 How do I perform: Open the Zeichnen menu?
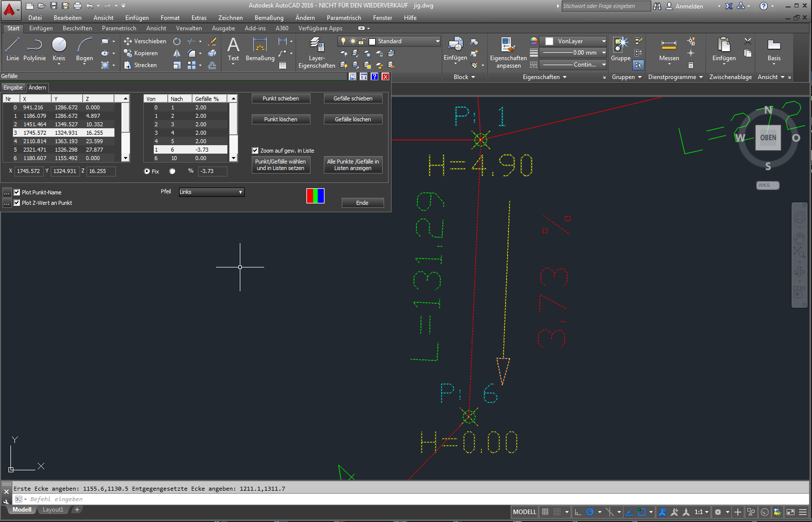click(230, 18)
